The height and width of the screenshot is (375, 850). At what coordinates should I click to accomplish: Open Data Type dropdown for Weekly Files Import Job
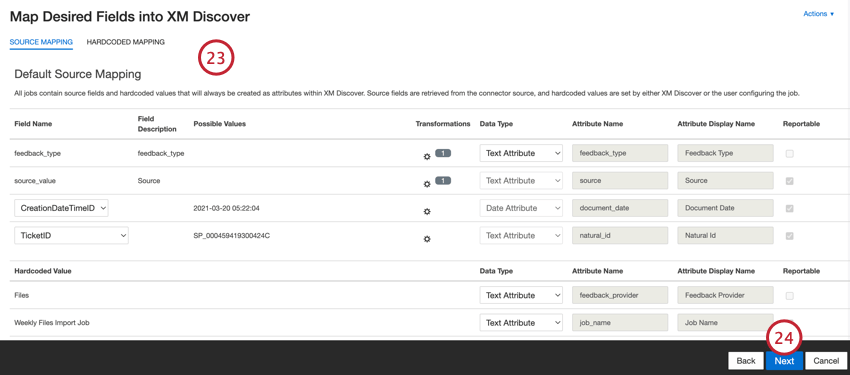[521, 322]
